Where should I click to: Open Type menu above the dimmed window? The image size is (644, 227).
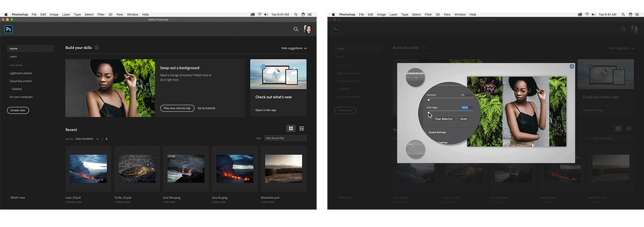405,14
